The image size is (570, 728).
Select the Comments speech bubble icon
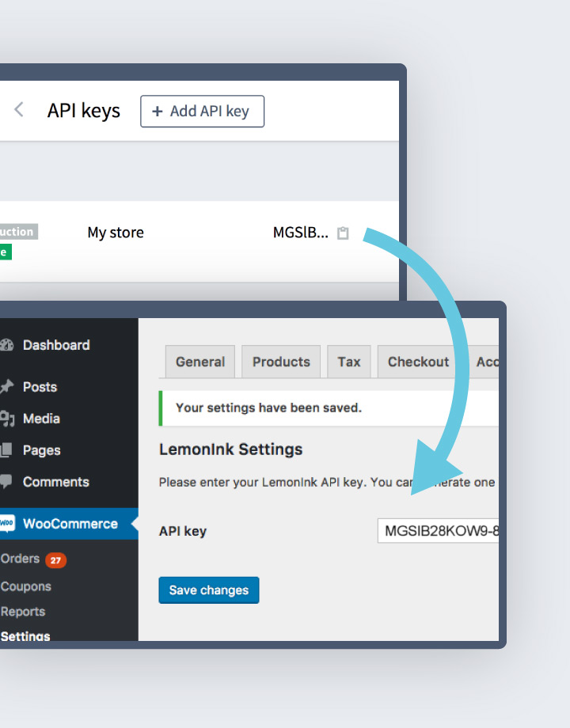point(7,482)
